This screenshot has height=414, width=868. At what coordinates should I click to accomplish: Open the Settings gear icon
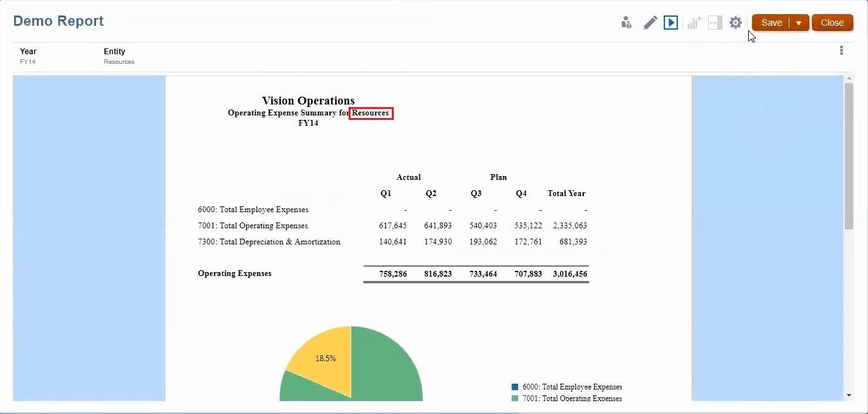(736, 22)
